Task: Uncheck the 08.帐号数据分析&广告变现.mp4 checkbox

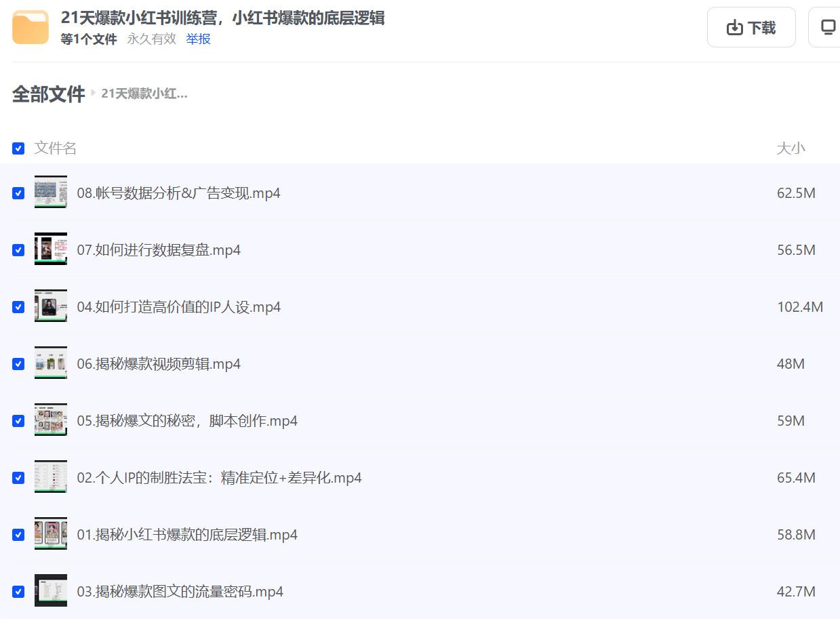Action: [x=18, y=193]
